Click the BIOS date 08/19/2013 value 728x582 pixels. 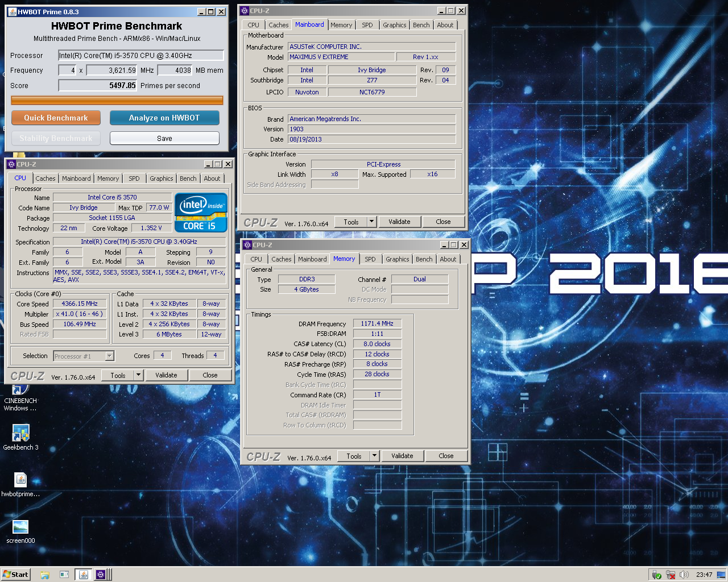[371, 139]
